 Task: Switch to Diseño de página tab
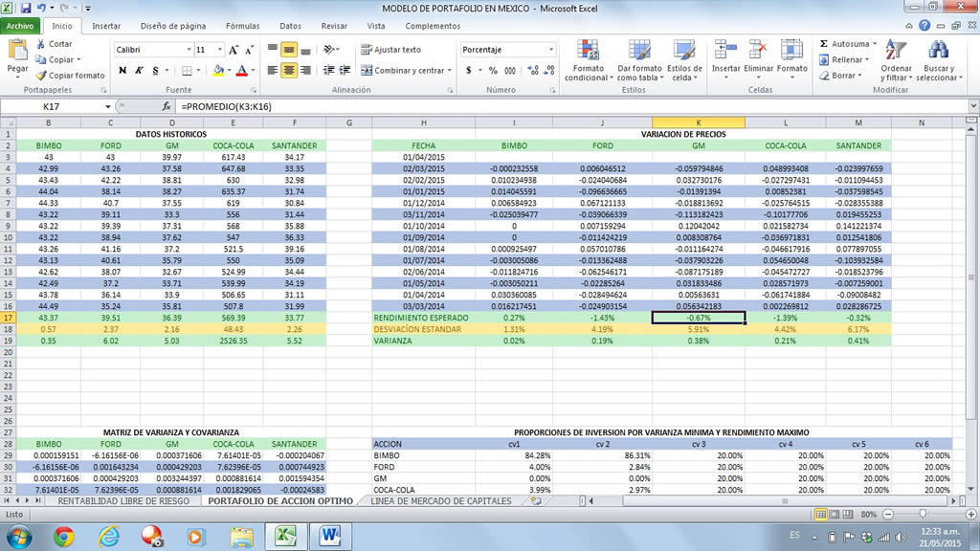point(173,26)
